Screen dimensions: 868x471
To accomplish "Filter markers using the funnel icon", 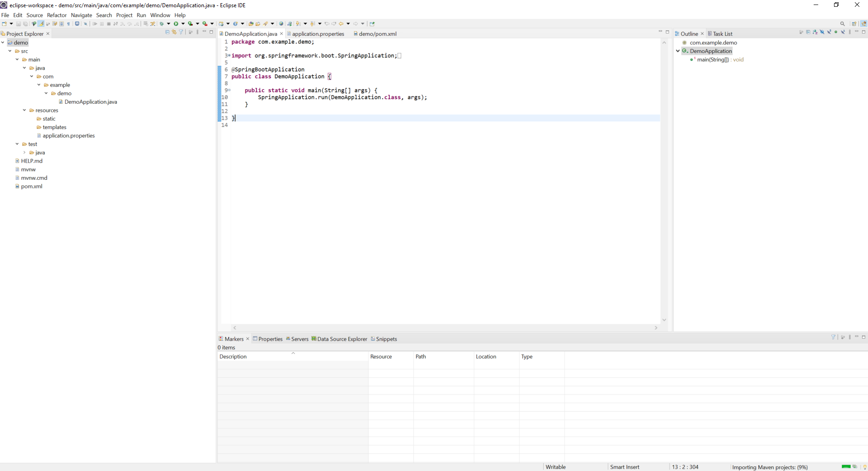I will (x=833, y=337).
